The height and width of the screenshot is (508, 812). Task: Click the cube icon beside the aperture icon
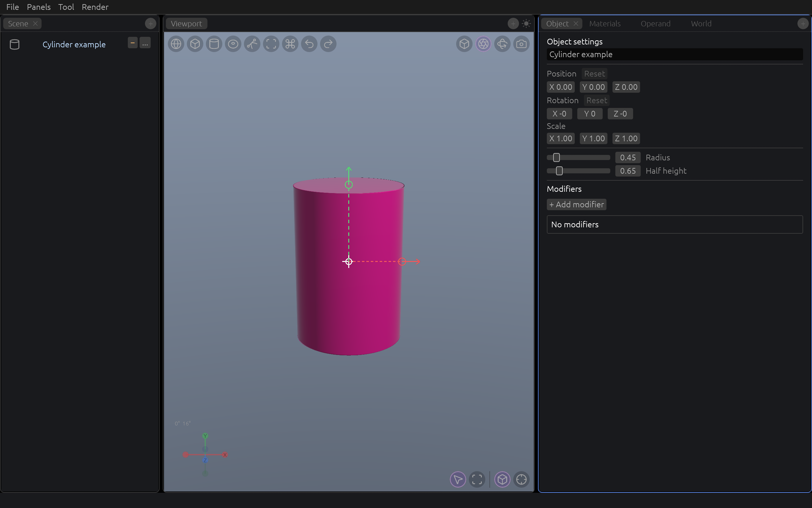tap(464, 44)
